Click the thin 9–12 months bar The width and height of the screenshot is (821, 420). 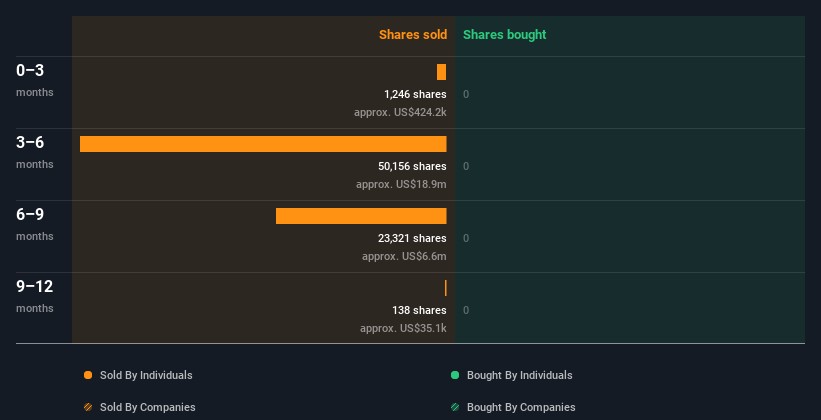[x=445, y=288]
